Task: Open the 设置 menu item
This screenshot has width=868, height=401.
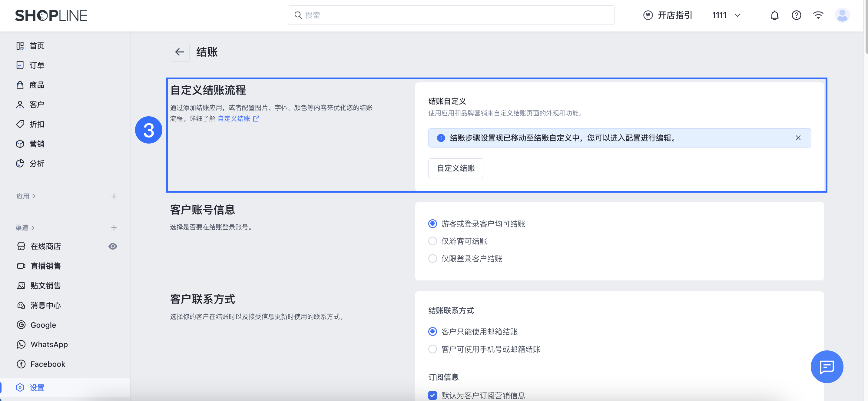Action: 65,387
